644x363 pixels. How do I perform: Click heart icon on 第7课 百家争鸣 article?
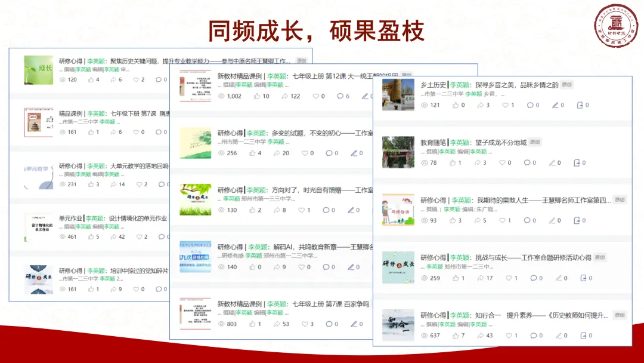pos(305,324)
